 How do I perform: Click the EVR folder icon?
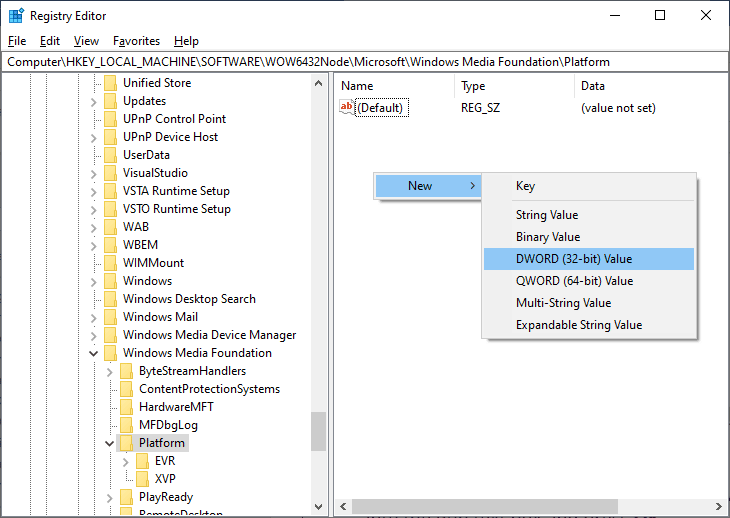click(142, 461)
